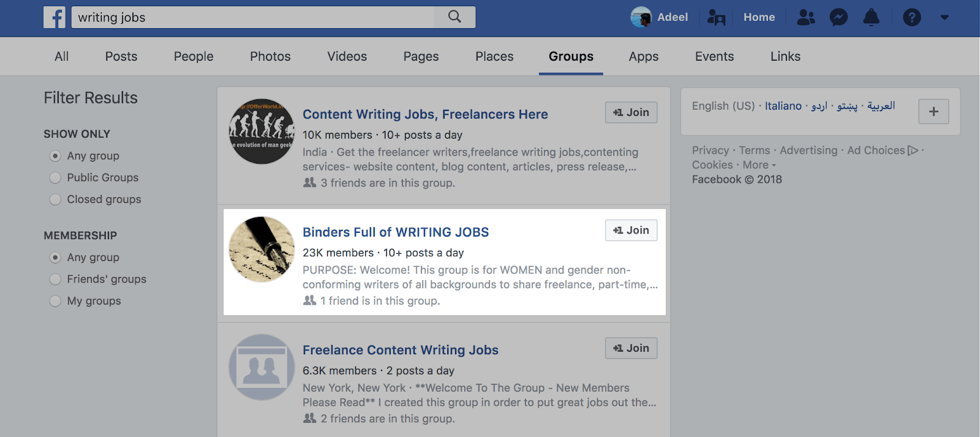The image size is (980, 437).
Task: Click the search magnifier button
Action: (454, 17)
